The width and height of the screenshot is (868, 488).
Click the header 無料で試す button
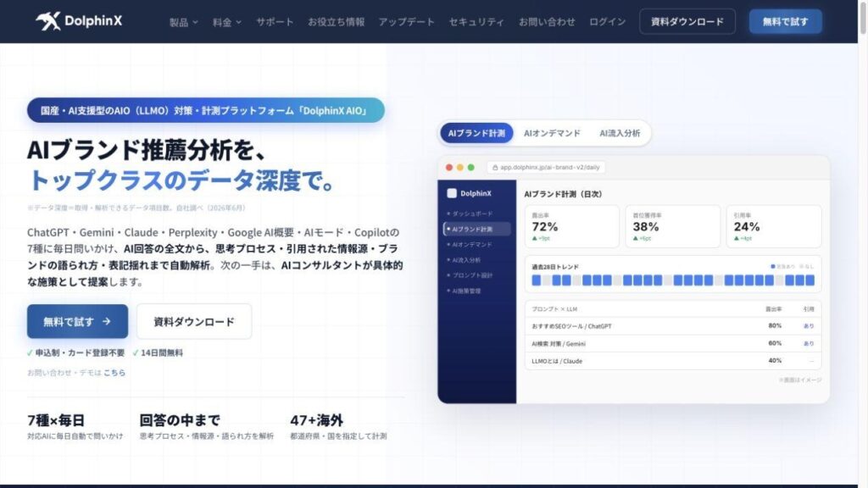pyautogui.click(x=785, y=21)
